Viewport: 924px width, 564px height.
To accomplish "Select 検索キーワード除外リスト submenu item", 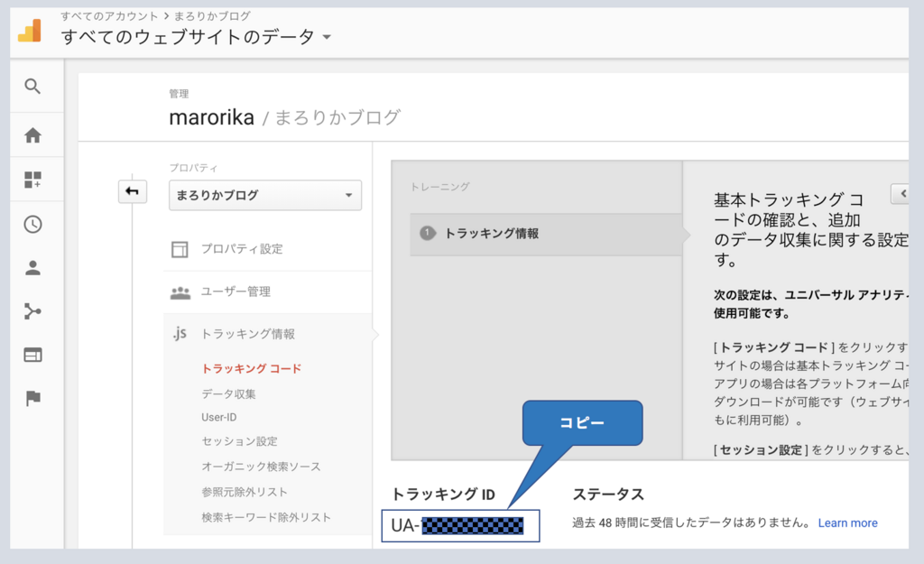I will pos(266,517).
